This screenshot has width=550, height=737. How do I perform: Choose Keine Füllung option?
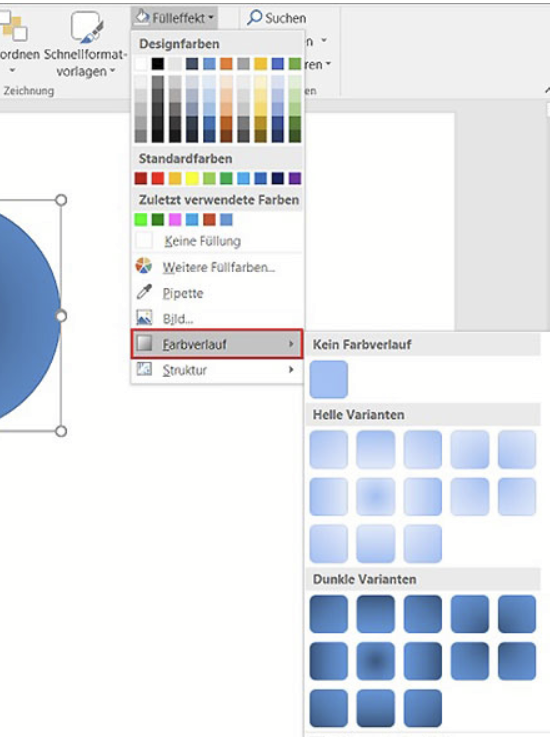point(217,241)
